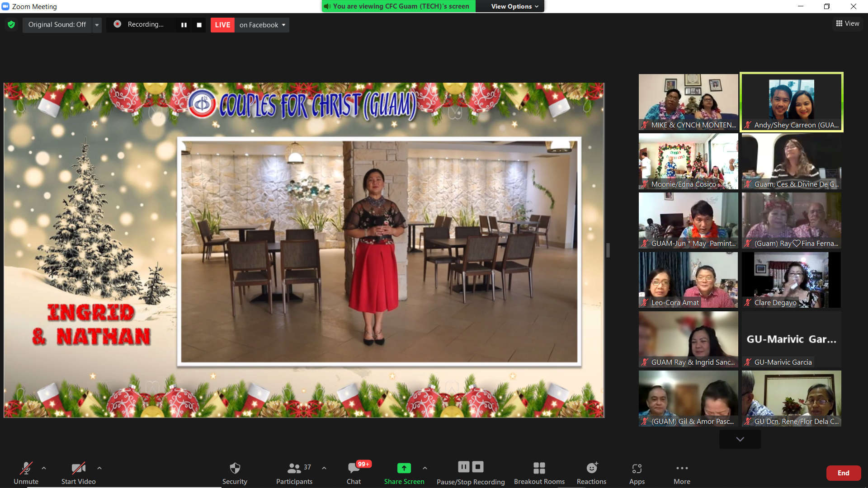Click the red recording indicator dot
This screenshot has width=868, height=488.
[118, 24]
